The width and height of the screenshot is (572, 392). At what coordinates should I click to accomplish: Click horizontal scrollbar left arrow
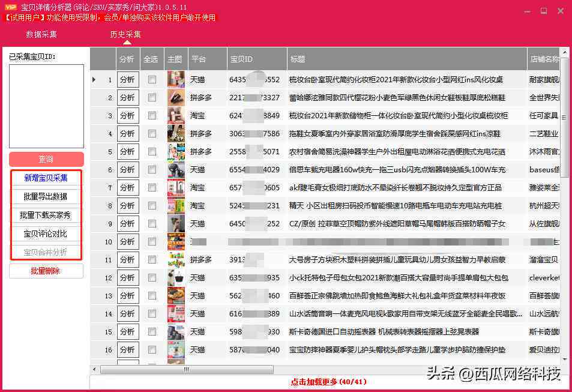94,370
